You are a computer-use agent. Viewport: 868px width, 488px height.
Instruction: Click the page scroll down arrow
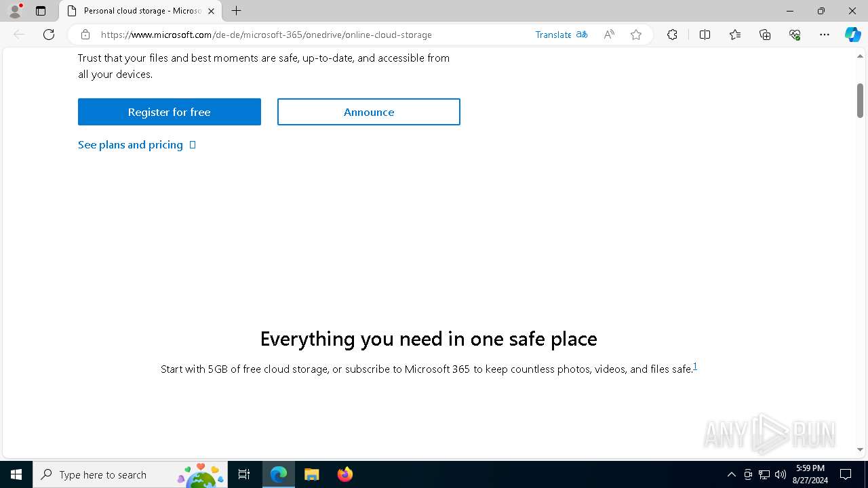pos(860,449)
